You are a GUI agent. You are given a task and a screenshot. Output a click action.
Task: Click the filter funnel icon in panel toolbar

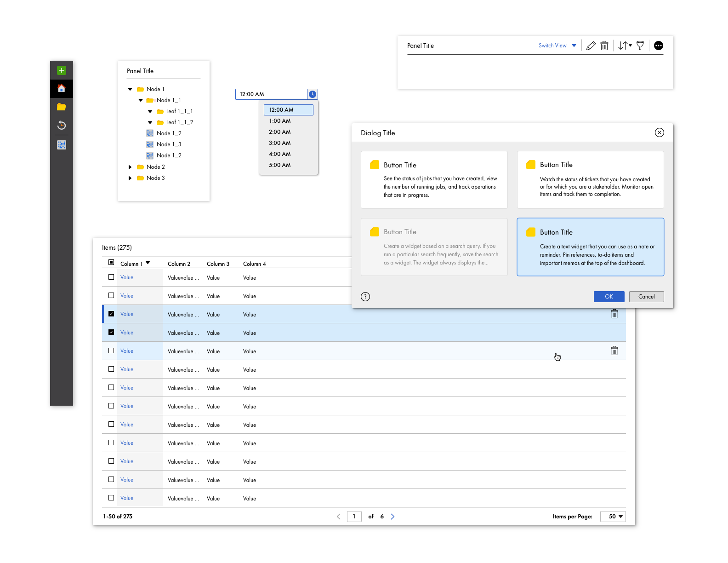[x=640, y=46]
